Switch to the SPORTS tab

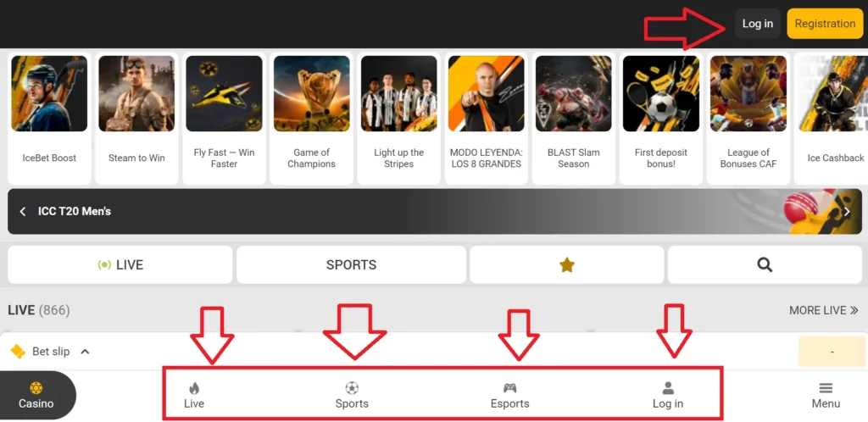click(x=352, y=265)
